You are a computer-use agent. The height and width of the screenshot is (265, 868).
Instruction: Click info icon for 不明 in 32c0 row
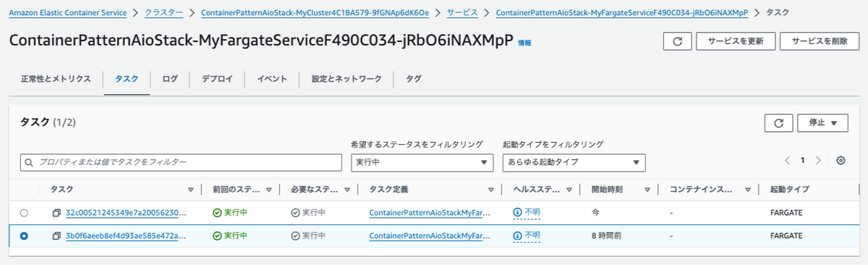(517, 213)
